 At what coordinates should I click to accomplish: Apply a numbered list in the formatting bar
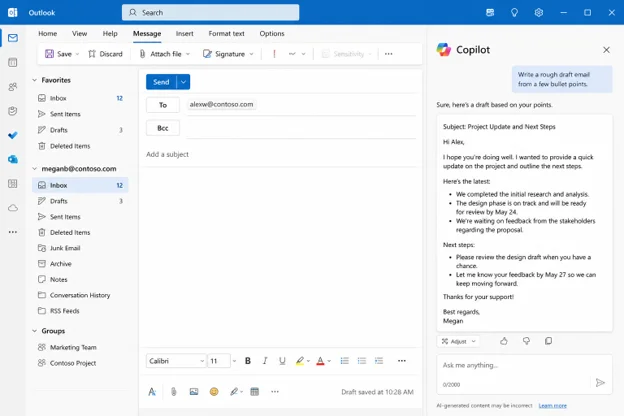345,361
